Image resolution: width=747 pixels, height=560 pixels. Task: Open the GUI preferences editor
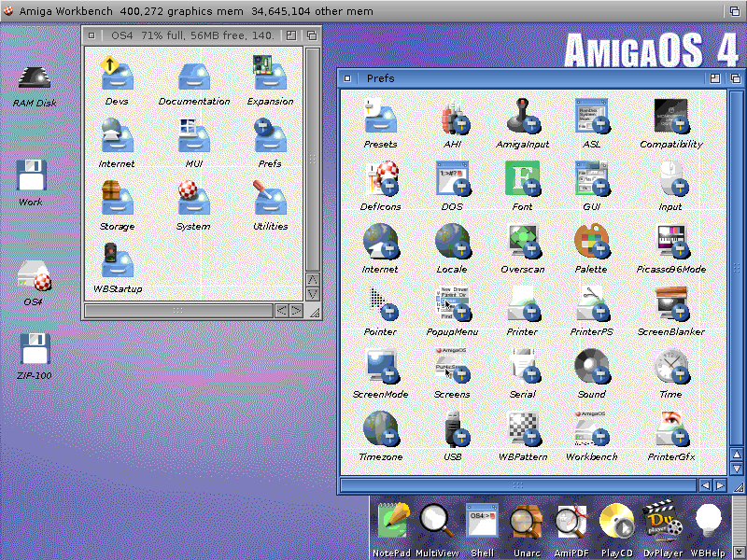tap(591, 179)
